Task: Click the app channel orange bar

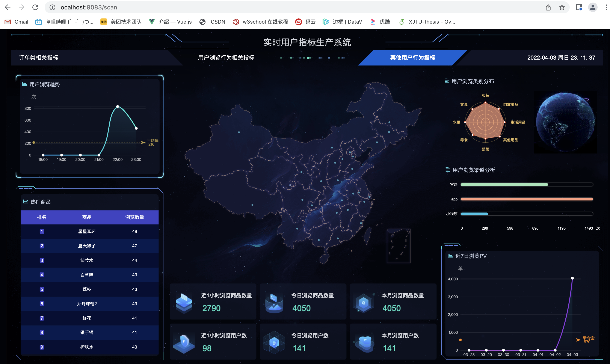Action: 527,199
